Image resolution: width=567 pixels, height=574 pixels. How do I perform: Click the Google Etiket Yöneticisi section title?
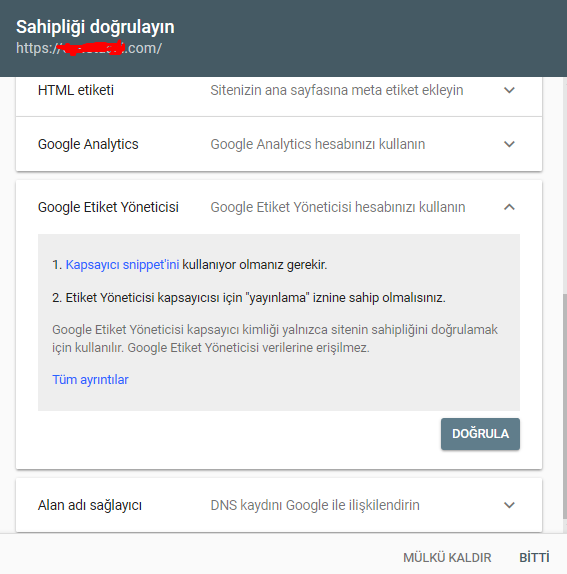click(108, 207)
